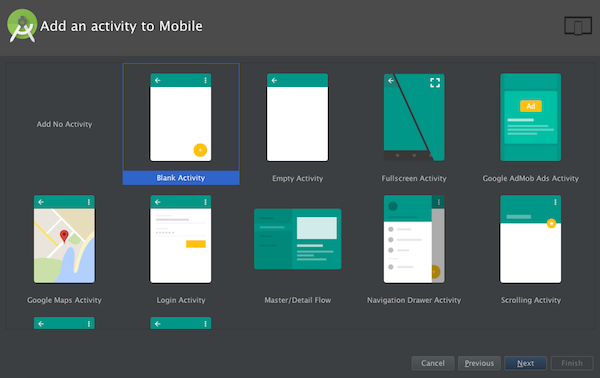Click the Android Studio logo icon
600x378 pixels.
[x=22, y=26]
